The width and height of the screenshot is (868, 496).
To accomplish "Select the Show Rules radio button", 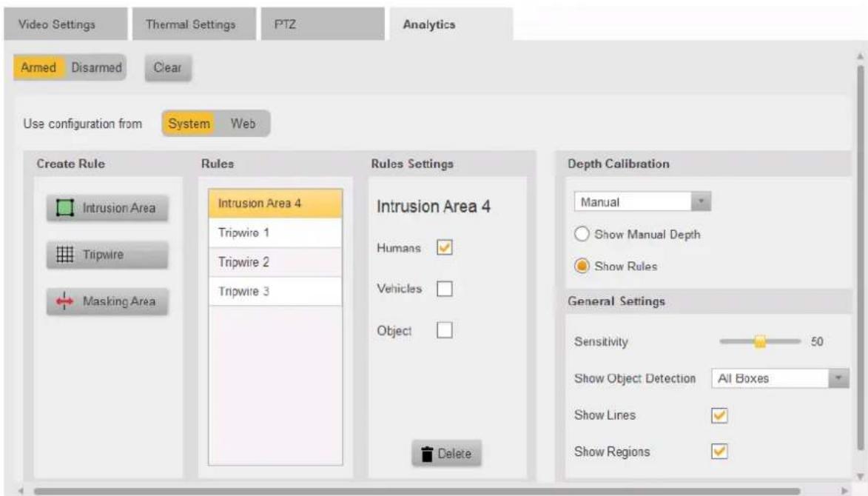I will click(582, 267).
